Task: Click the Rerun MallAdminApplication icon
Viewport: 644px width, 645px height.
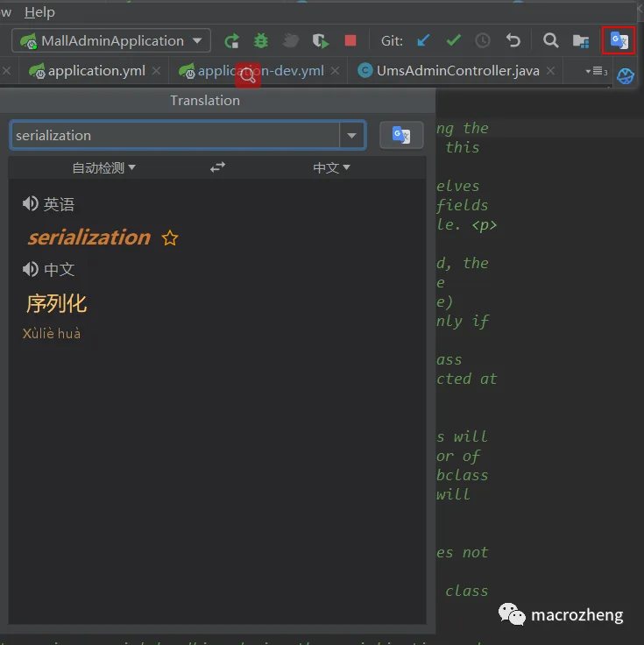Action: (232, 40)
